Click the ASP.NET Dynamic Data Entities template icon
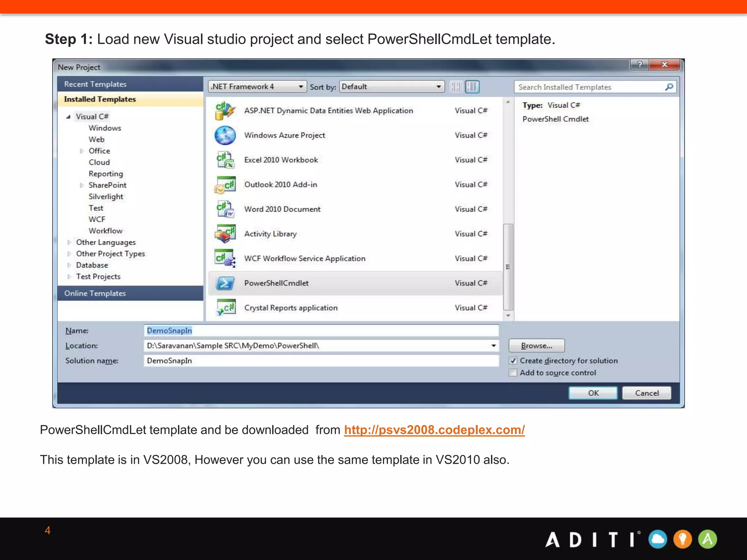The image size is (747, 560). pyautogui.click(x=225, y=111)
